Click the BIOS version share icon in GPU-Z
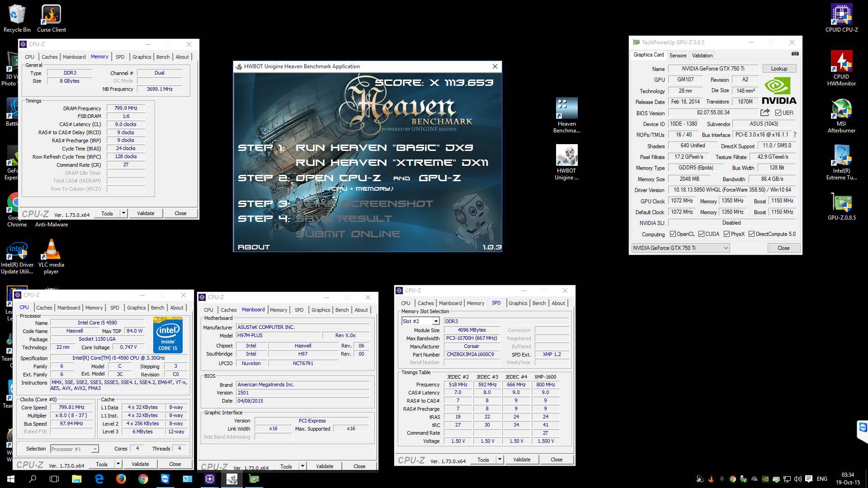The image size is (868, 488). [764, 113]
